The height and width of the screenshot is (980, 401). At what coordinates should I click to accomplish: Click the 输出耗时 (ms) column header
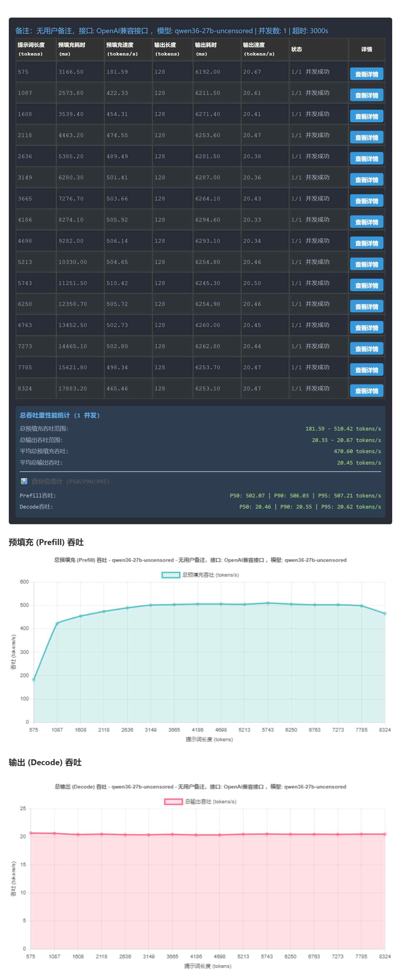pyautogui.click(x=217, y=50)
